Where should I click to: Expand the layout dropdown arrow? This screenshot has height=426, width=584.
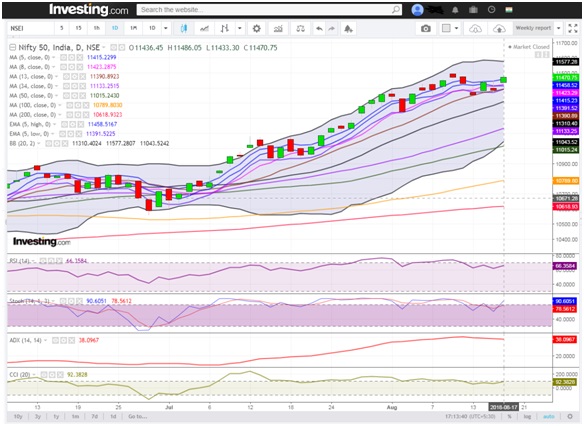[456, 28]
